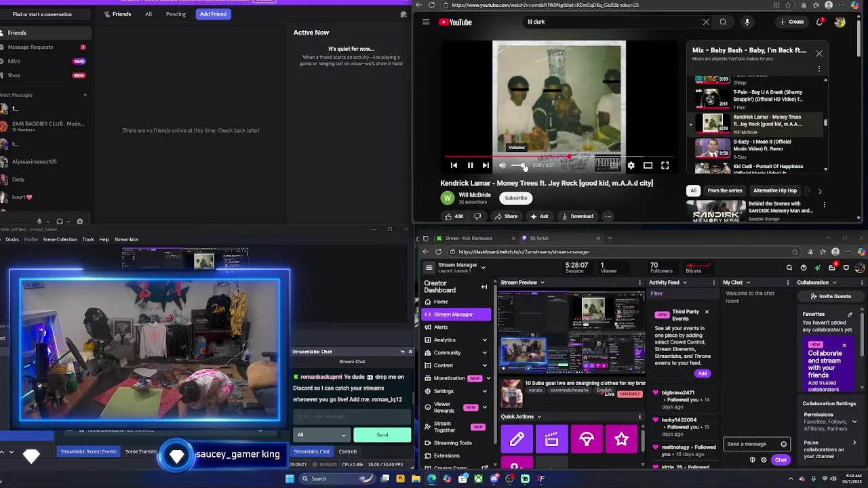Switch to All friends tab in Discord
This screenshot has height=488, width=868.
pyautogui.click(x=149, y=14)
